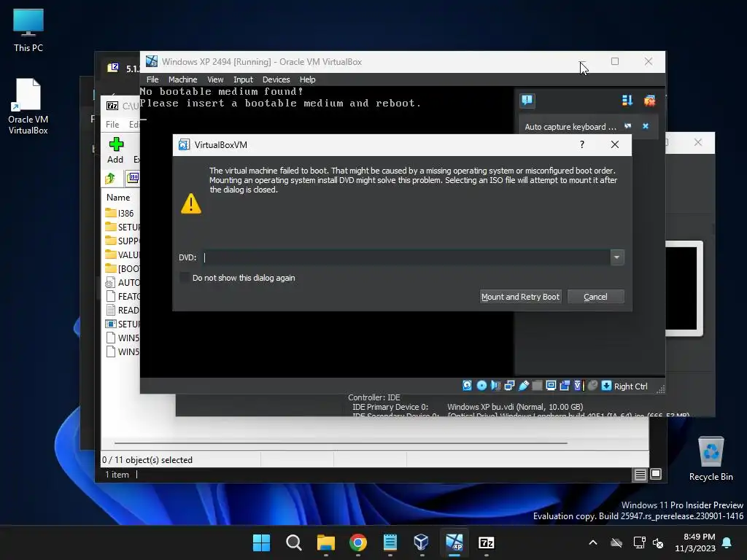Click the Add green plus icon in 7-Zip
This screenshot has height=560, width=747.
click(x=116, y=144)
